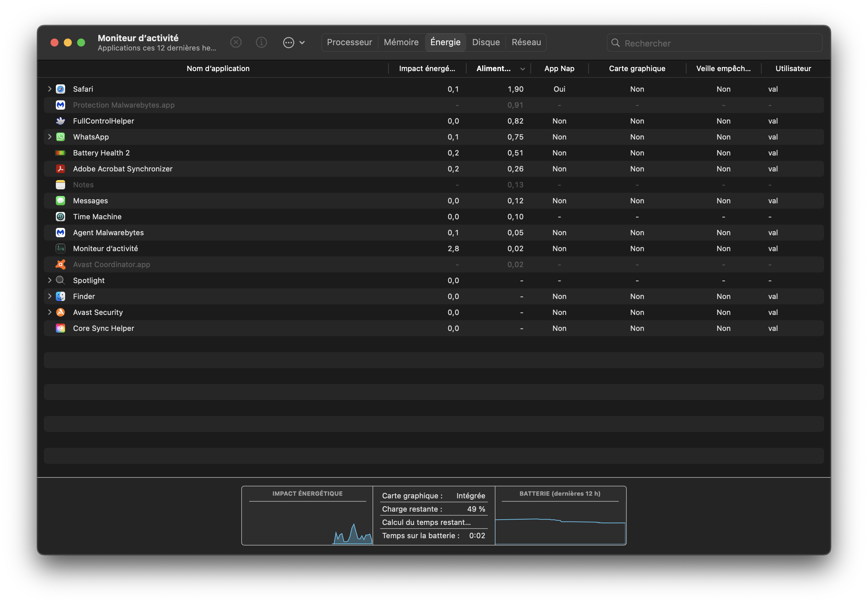Click the Spotlight magnifier icon in list

click(60, 280)
